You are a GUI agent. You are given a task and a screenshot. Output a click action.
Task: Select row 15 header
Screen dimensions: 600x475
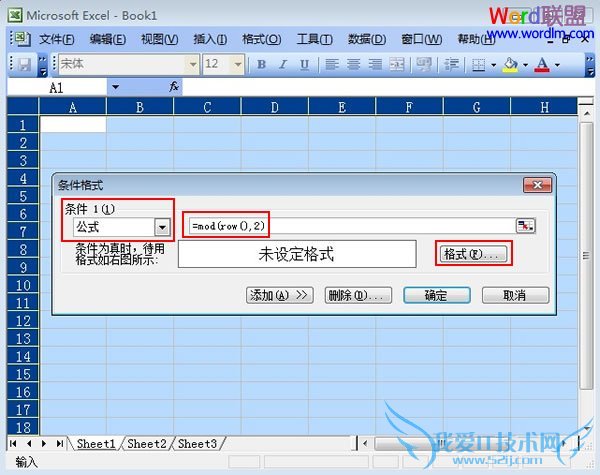pyautogui.click(x=23, y=374)
